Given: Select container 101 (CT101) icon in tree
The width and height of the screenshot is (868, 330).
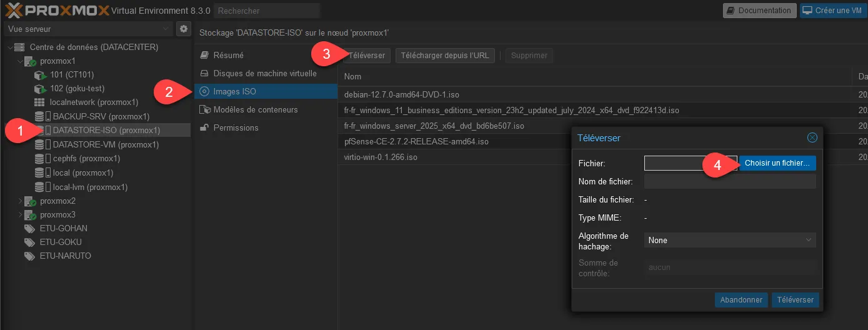Looking at the screenshot, I should 40,75.
